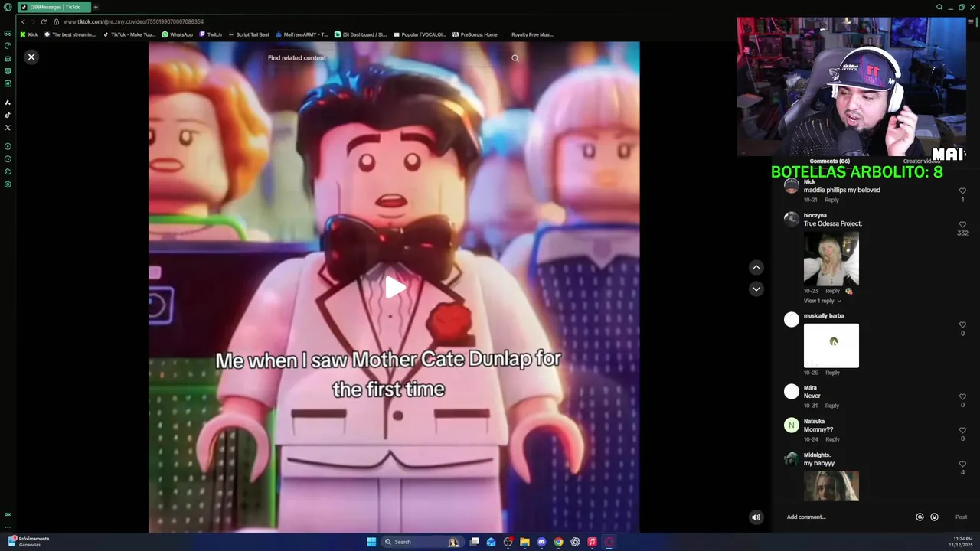
Task: Open the PreSonus: Home bookmark
Action: click(475, 34)
